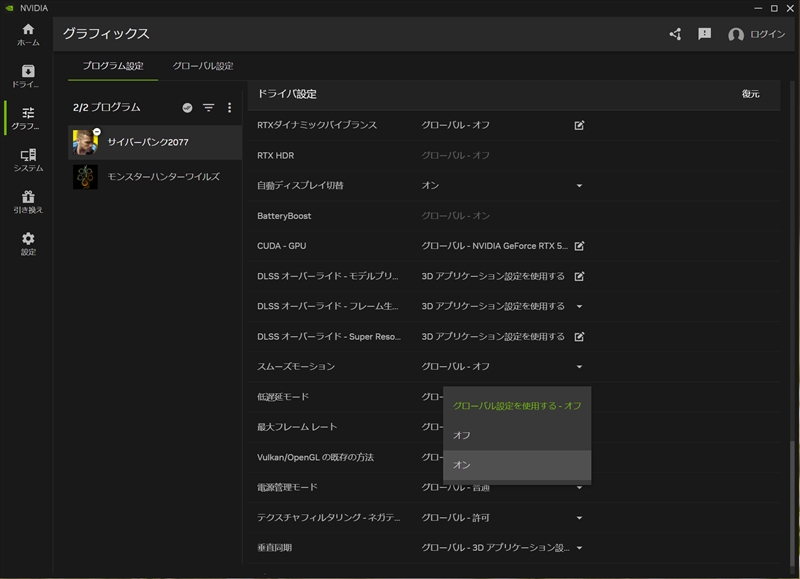Click the モンスターハンターワイルズ game thumbnail
The image size is (800, 579).
coord(85,177)
